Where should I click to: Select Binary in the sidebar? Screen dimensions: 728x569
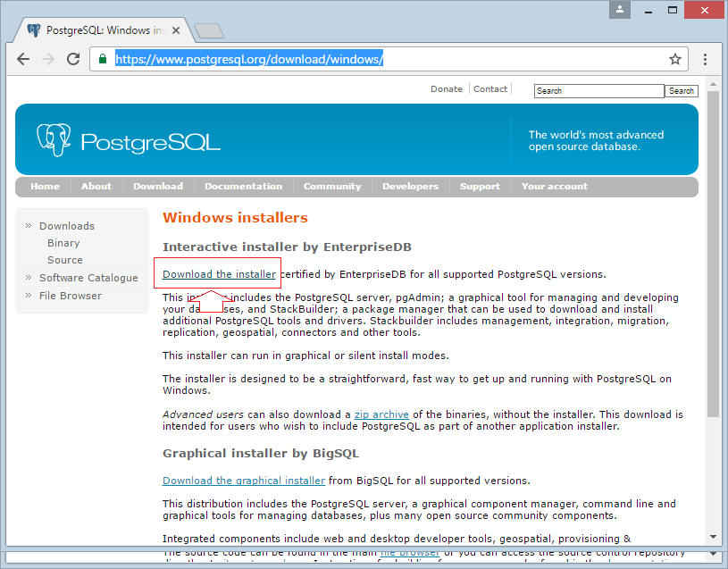click(63, 243)
